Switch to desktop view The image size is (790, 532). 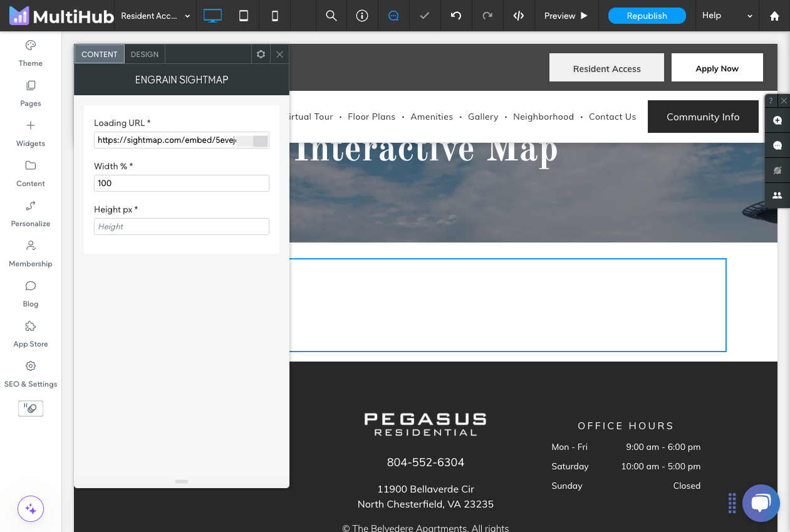[212, 16]
